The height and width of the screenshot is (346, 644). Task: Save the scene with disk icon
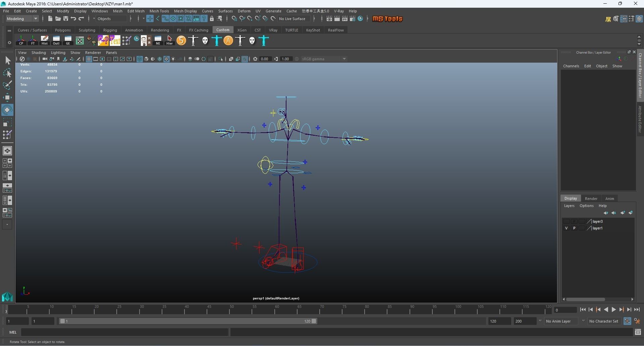pyautogui.click(x=66, y=19)
